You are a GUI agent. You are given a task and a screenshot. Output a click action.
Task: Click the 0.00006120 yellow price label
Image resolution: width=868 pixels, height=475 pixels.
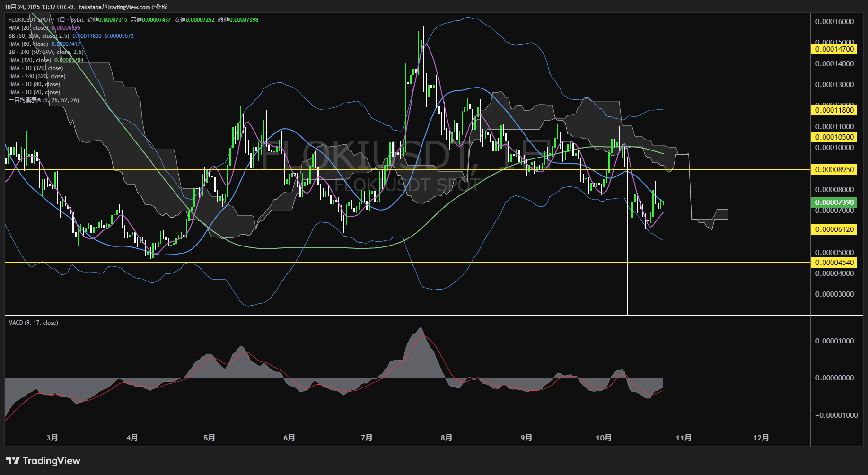(834, 229)
